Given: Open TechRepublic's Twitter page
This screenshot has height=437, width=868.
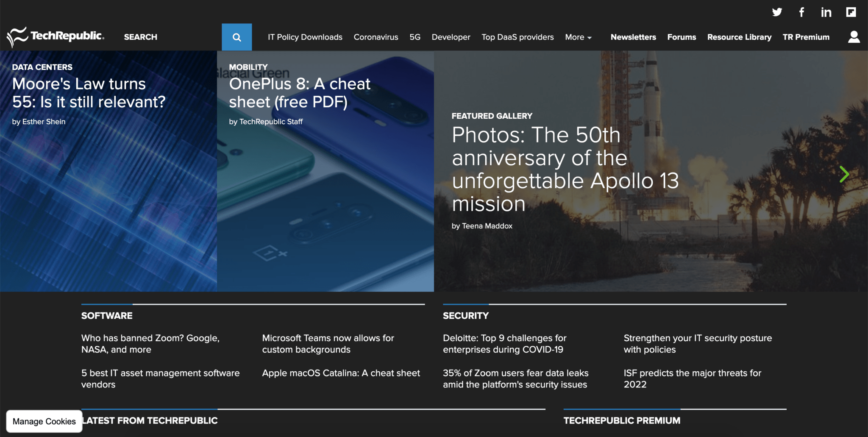Looking at the screenshot, I should [777, 12].
